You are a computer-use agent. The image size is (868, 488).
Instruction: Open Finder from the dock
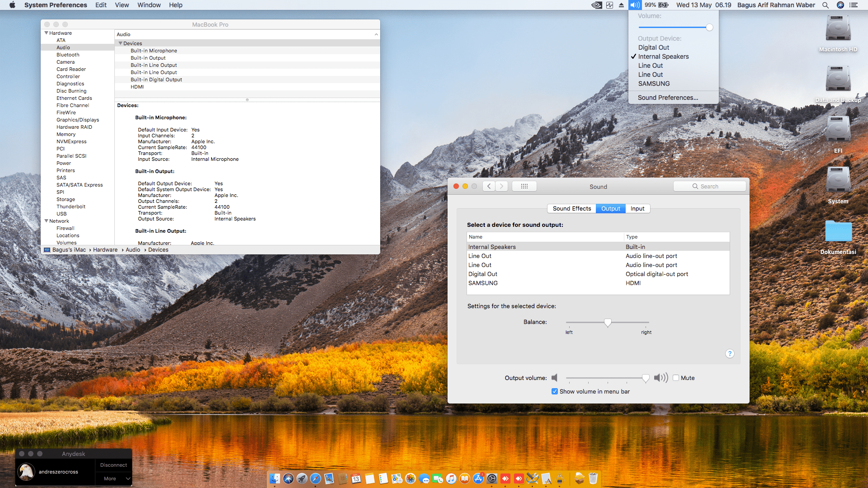tap(275, 479)
